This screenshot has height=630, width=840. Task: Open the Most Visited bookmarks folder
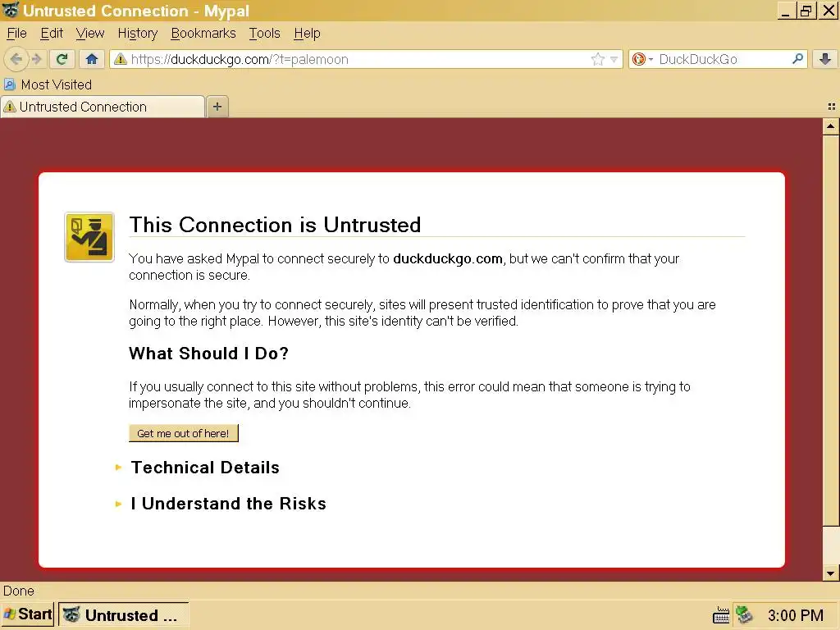[x=48, y=84]
